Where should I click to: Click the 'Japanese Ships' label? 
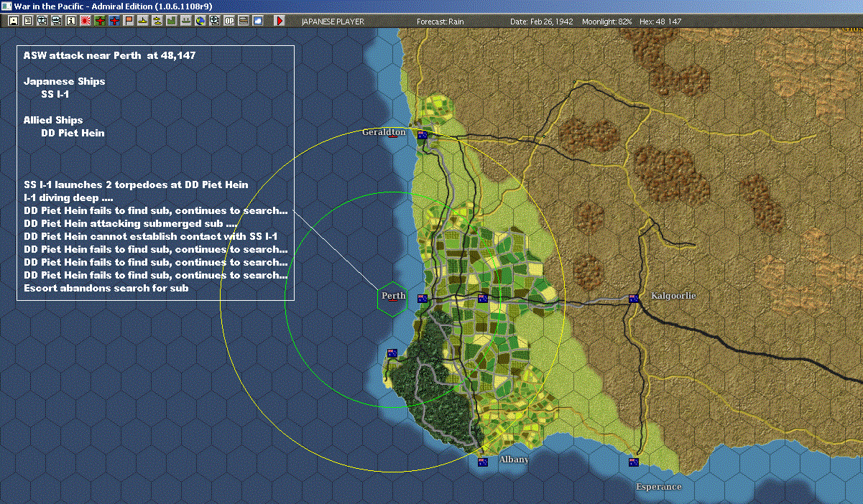pos(64,81)
